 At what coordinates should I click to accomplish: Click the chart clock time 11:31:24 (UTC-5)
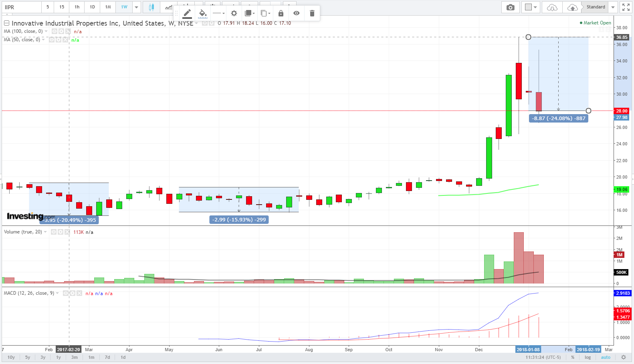[x=543, y=357]
